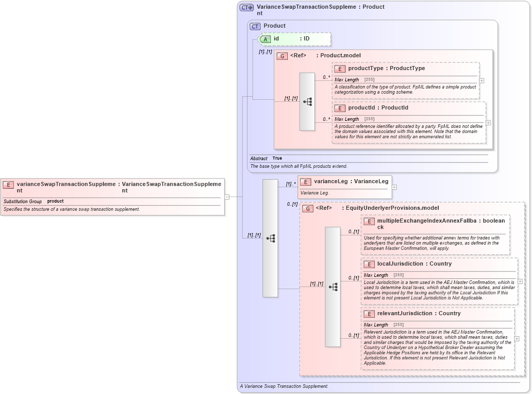Click the G icon of Product.model group
The image size is (532, 394).
point(282,56)
